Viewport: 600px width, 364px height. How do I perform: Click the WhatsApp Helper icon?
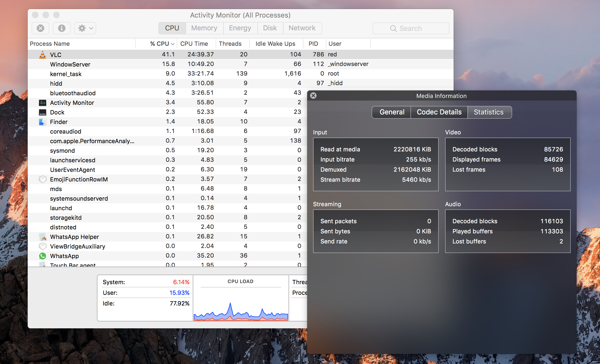click(x=43, y=237)
